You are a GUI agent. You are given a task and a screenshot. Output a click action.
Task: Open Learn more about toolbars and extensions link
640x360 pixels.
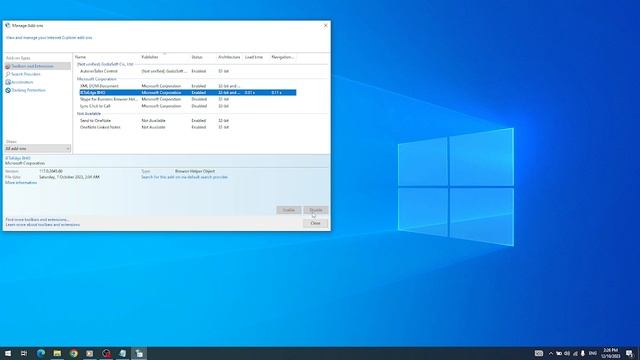42,225
